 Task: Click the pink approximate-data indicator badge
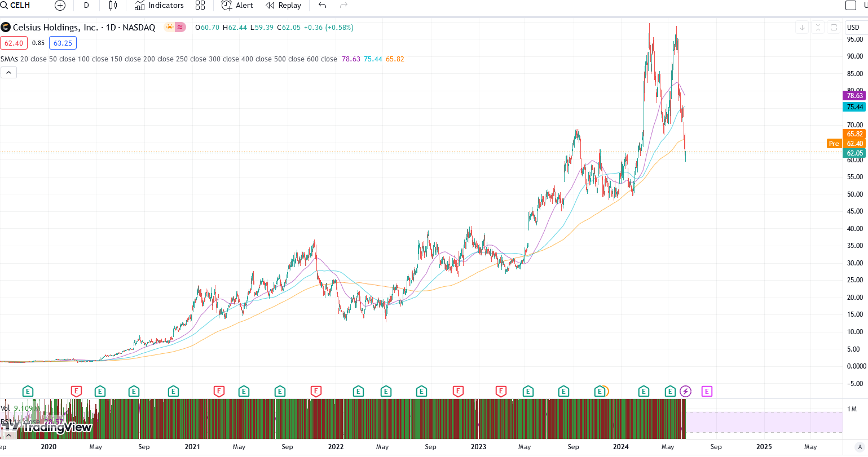point(180,27)
